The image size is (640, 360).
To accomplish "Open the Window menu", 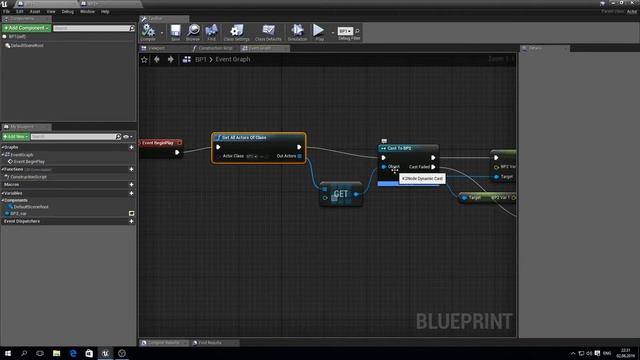I will (x=87, y=11).
